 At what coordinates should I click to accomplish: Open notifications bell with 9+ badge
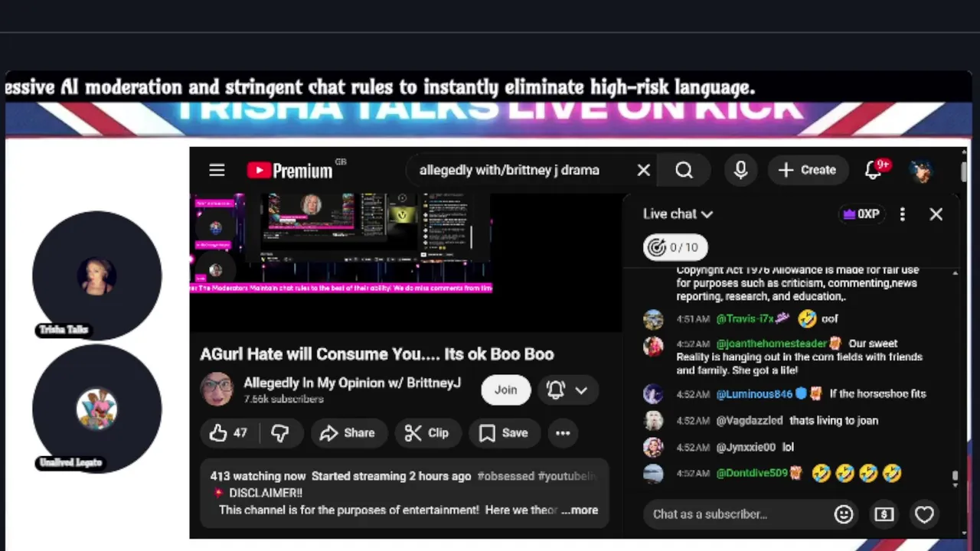[875, 170]
